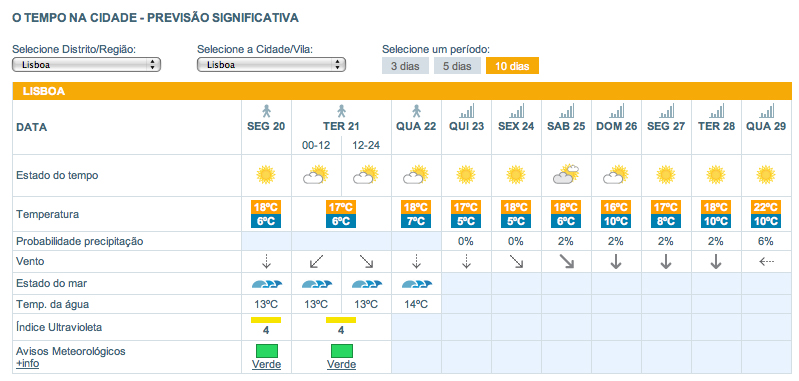Screen dimensions: 799x381
Task: Click the partly cloudy icon for DOM 26
Action: [x=616, y=175]
